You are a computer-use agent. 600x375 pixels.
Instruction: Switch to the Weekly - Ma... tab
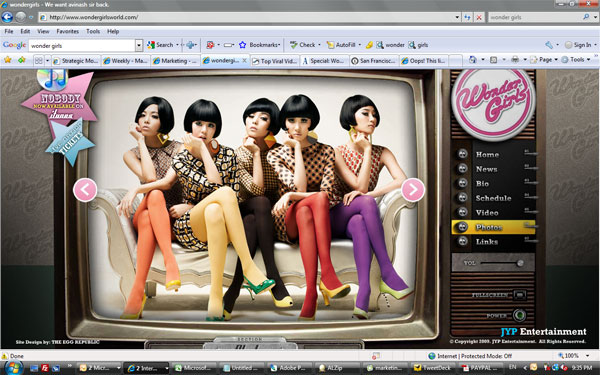(126, 60)
